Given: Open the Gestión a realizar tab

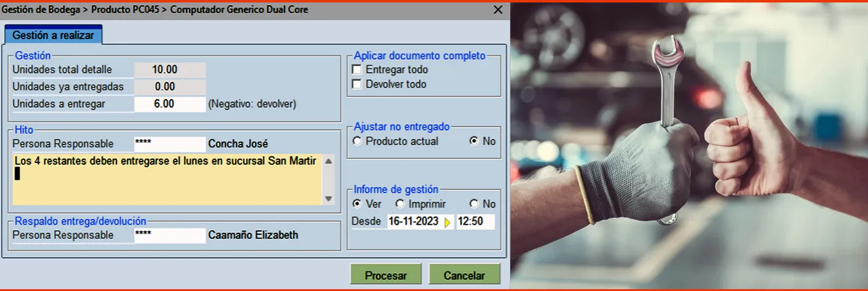Looking at the screenshot, I should [53, 36].
